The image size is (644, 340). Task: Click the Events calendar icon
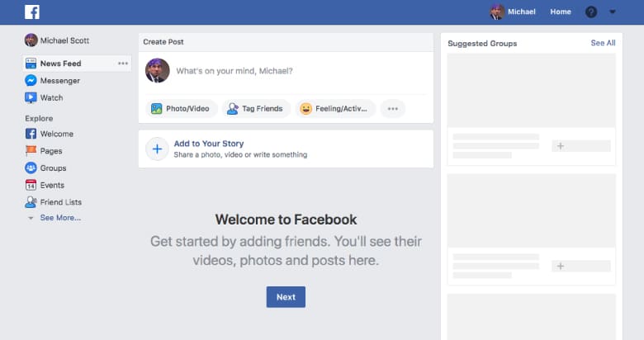point(31,185)
